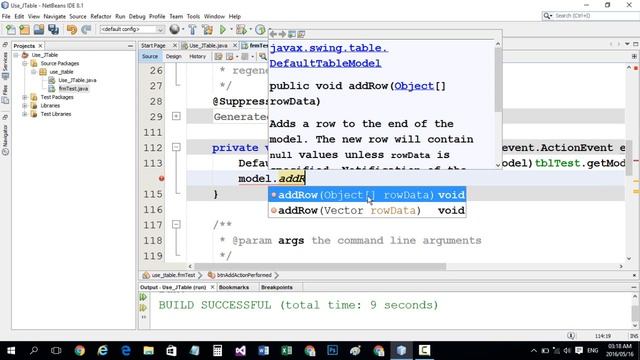Screen dimensions: 640x360
Task: Go back in the Javadoc popup
Action: 273,34
